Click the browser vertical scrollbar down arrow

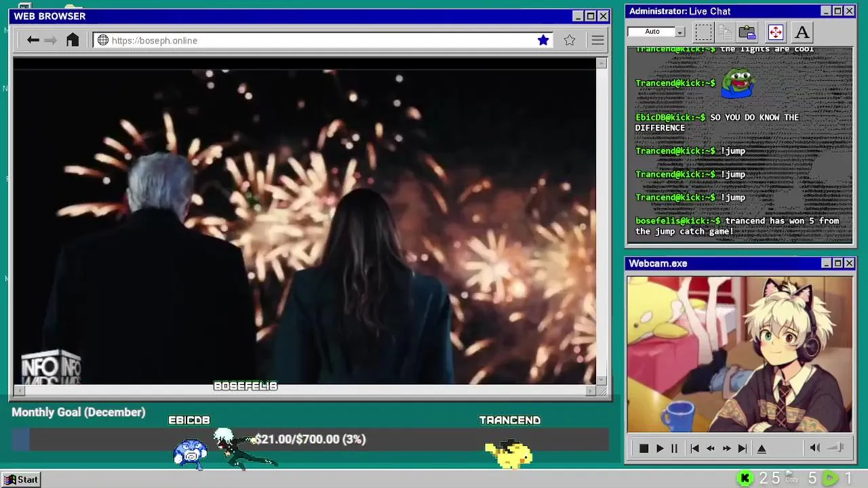601,380
